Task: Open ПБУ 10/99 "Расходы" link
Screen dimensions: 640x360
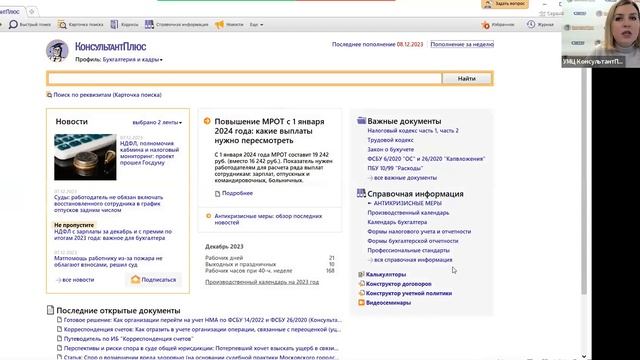Action: pos(395,168)
